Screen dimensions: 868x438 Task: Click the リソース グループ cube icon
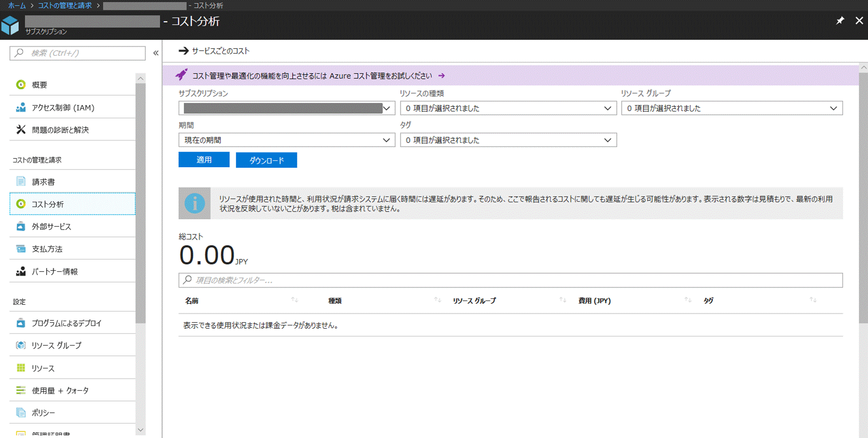21,345
